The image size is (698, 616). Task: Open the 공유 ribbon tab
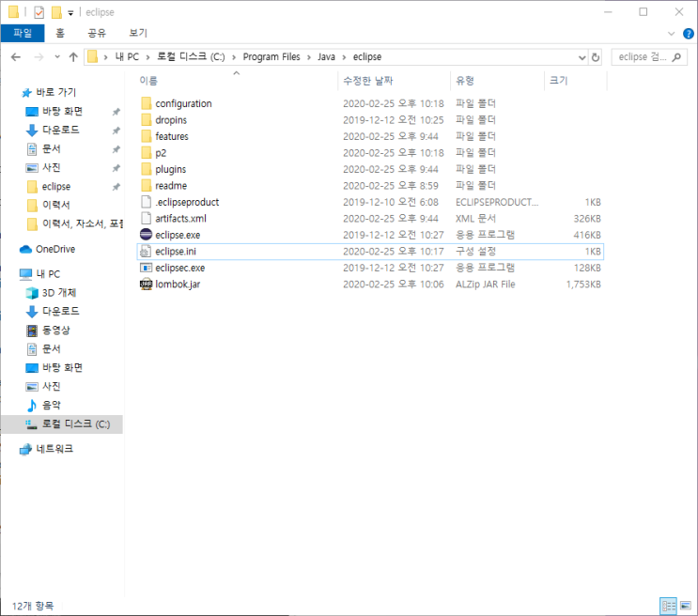pos(97,33)
